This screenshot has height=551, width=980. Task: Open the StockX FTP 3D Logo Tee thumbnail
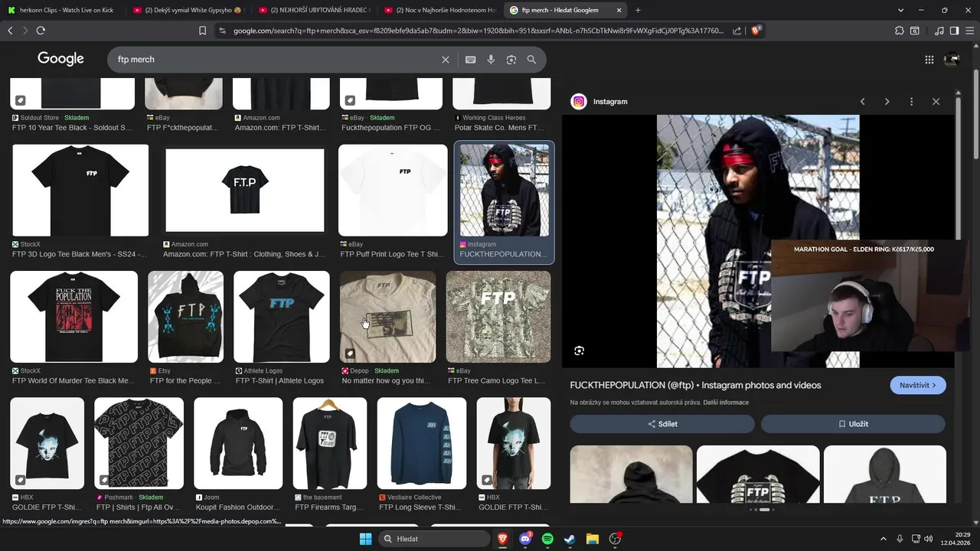pos(80,191)
